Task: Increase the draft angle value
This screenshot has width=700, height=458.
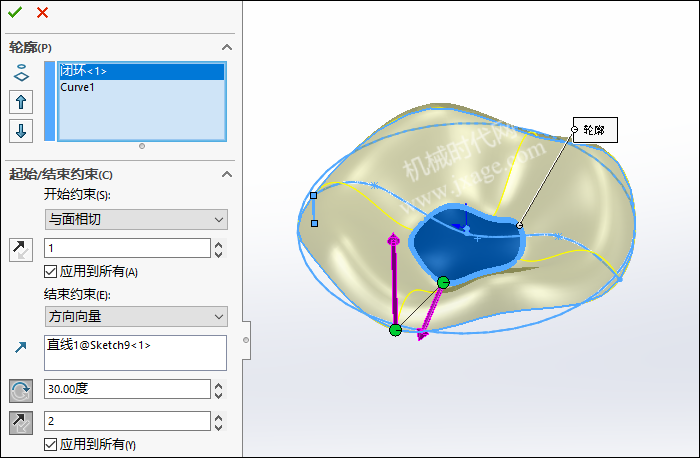Action: pos(218,385)
